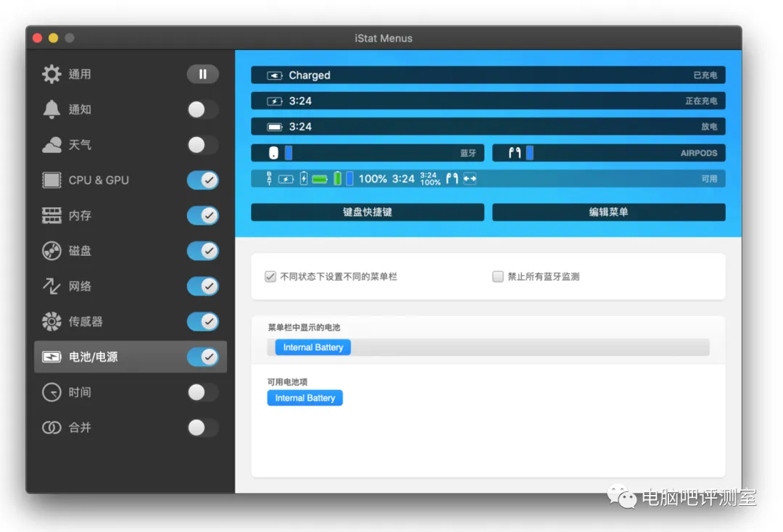The width and height of the screenshot is (783, 532).
Task: Select Internal Battery under 可用电池项
Action: coord(305,398)
